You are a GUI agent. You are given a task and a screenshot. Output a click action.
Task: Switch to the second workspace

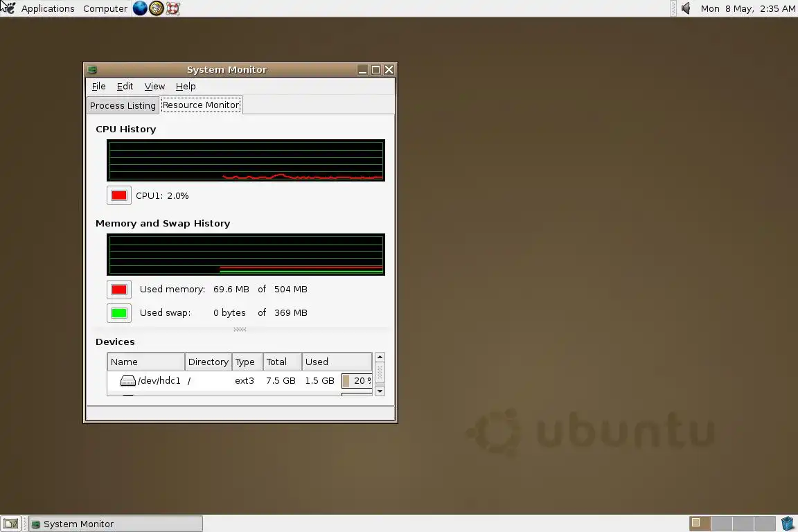coord(721,524)
